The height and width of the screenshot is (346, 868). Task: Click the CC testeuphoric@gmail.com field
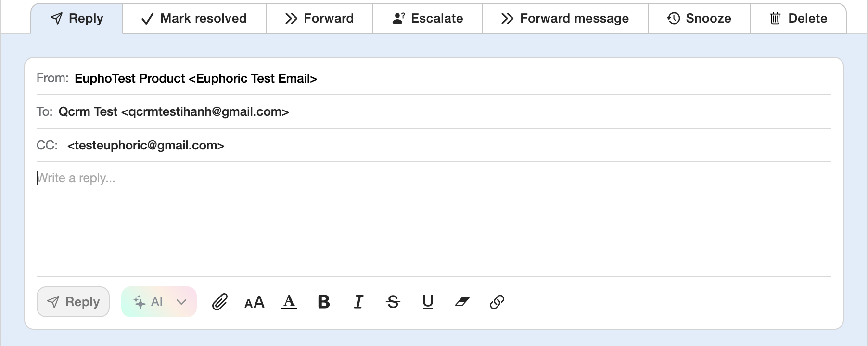tap(146, 145)
